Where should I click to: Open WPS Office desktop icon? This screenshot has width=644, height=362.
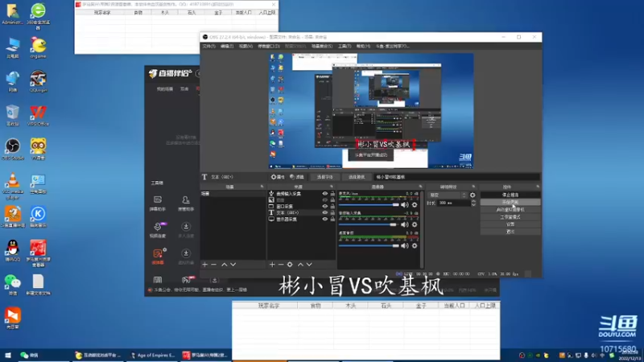click(x=38, y=115)
